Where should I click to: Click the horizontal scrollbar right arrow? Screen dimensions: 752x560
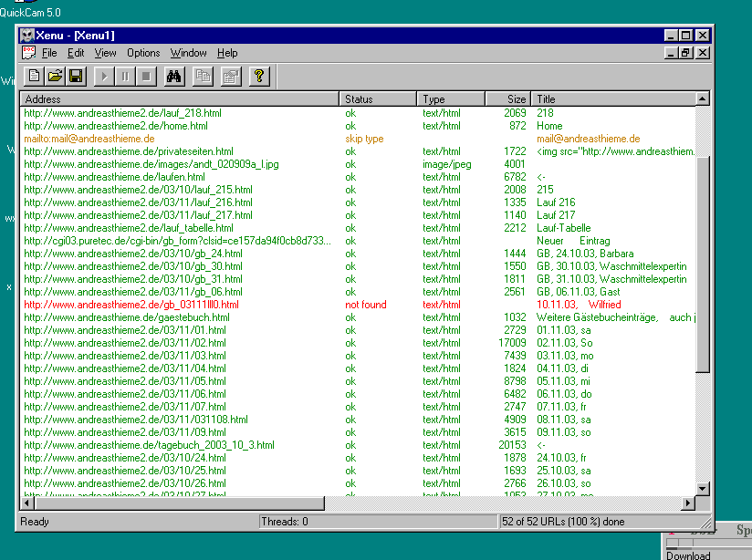click(x=688, y=503)
